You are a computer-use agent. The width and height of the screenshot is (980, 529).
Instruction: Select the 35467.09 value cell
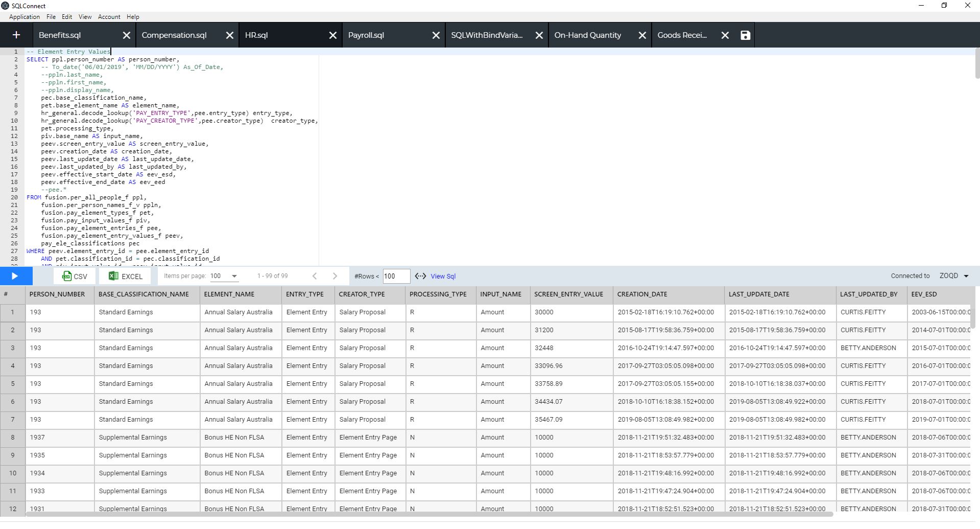pos(571,420)
